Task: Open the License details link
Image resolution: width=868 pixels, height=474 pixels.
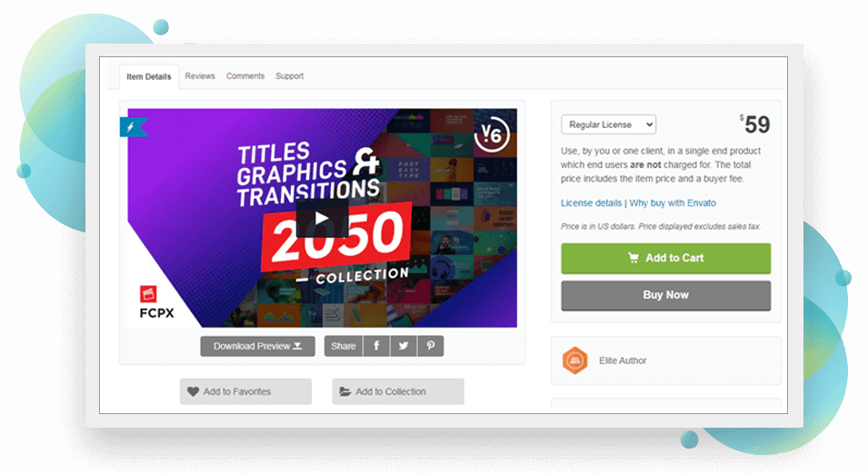Action: coord(591,203)
